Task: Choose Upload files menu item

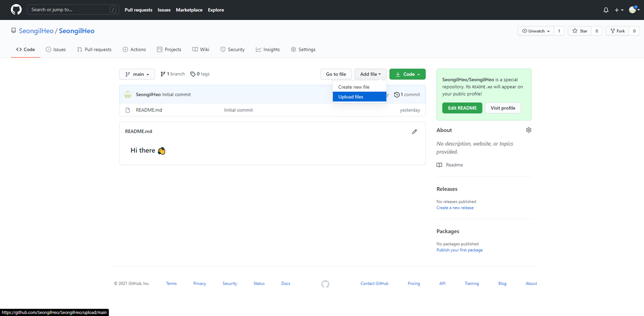Action: pyautogui.click(x=359, y=97)
